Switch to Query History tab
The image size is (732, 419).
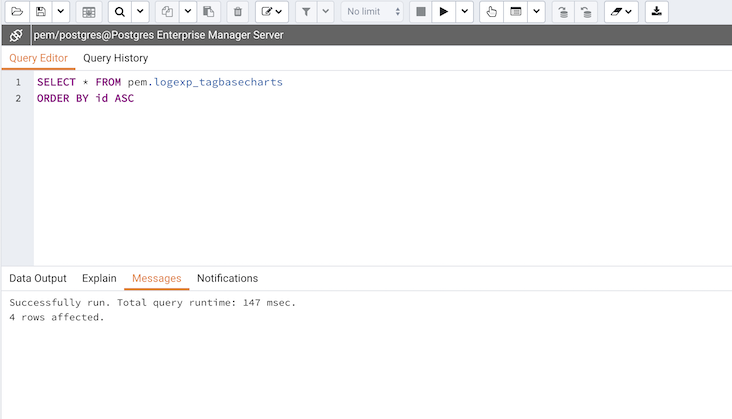[115, 58]
